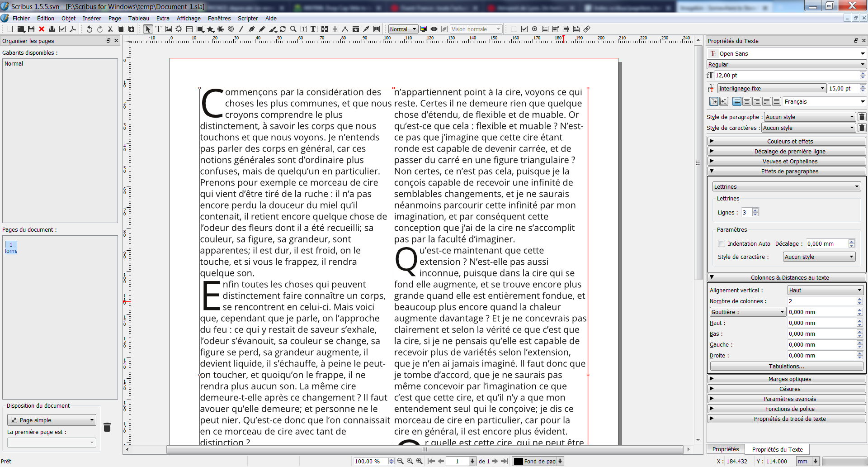Click the red X close-document icon

42,29
